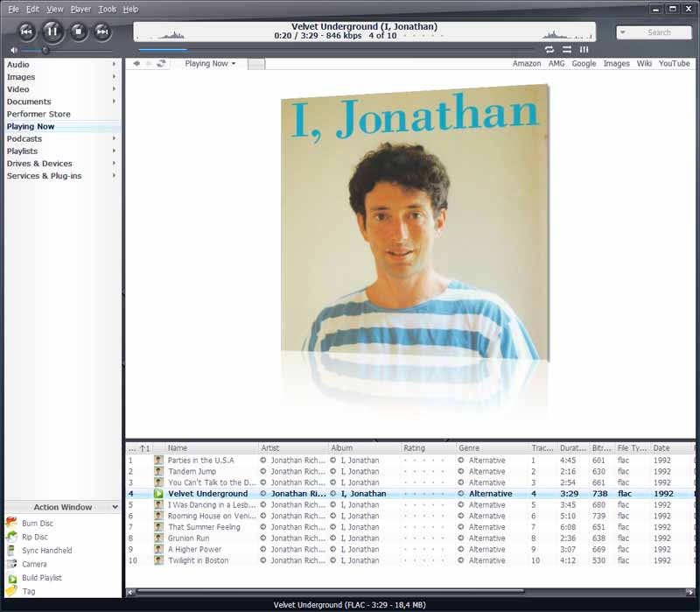Select Performer Store in the tree
Viewport: 700px width, 612px height.
38,114
